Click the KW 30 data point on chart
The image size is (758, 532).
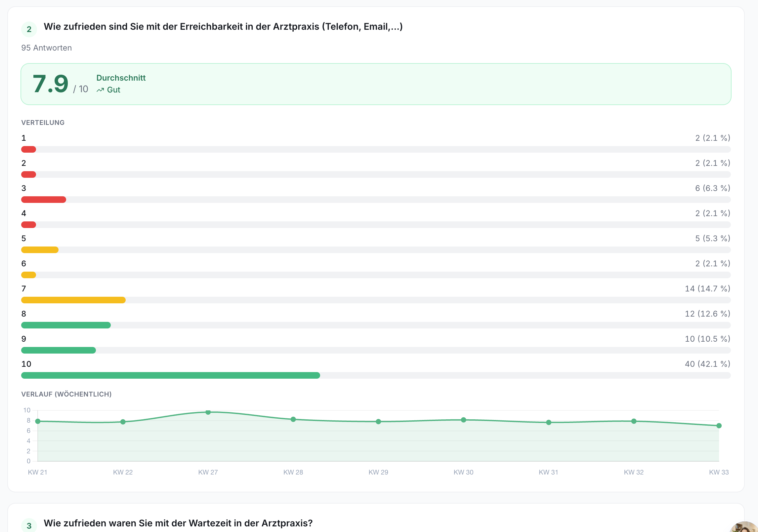464,420
